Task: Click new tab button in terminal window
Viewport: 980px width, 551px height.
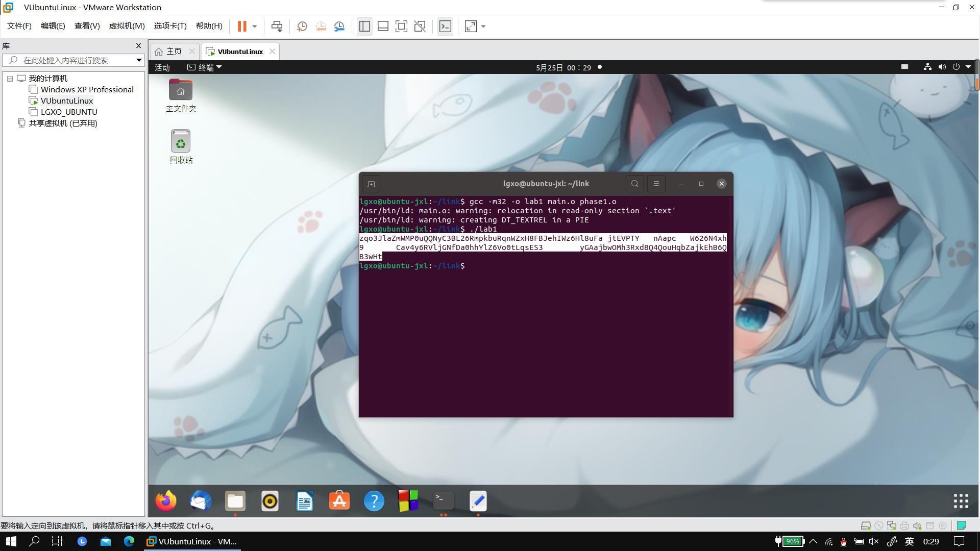Action: [371, 184]
